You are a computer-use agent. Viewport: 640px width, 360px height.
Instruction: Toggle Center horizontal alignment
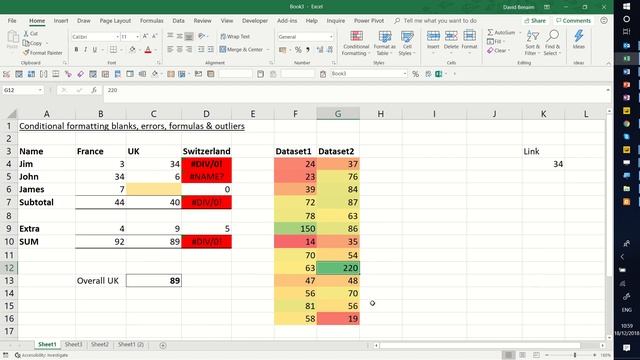(x=180, y=49)
